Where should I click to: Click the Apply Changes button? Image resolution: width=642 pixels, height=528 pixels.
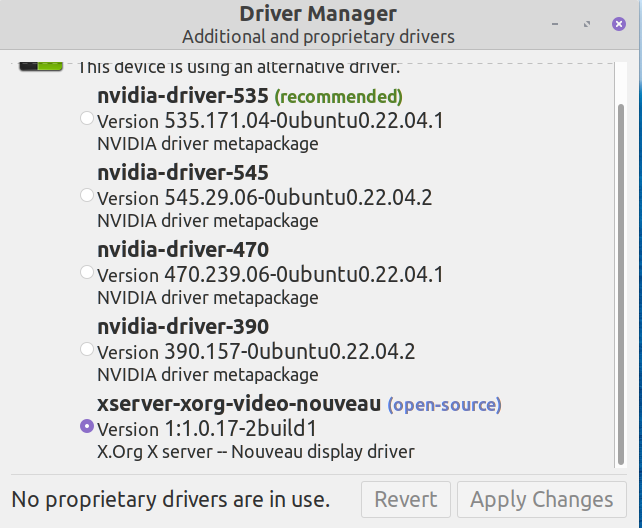(x=541, y=499)
